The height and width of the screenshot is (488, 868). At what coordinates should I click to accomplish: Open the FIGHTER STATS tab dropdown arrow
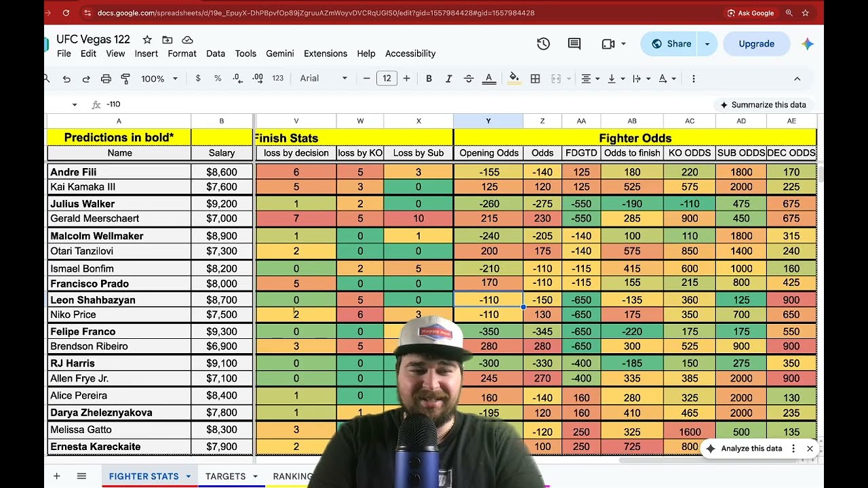pos(188,476)
